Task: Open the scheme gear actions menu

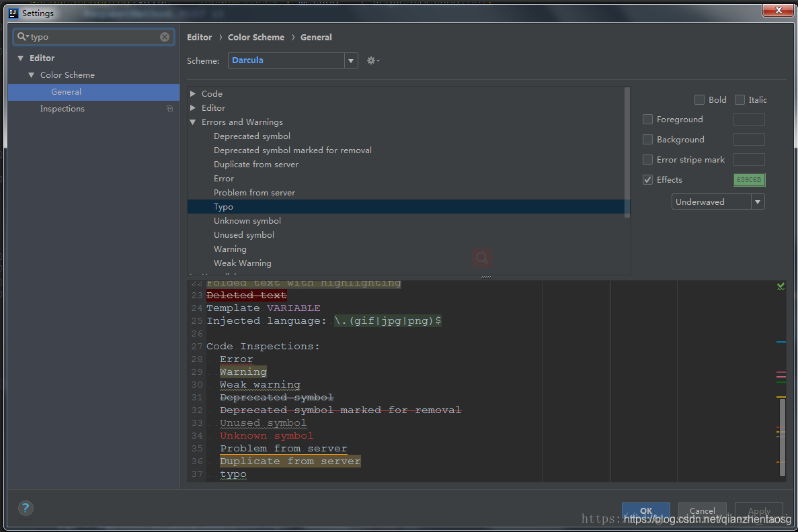Action: pos(372,60)
